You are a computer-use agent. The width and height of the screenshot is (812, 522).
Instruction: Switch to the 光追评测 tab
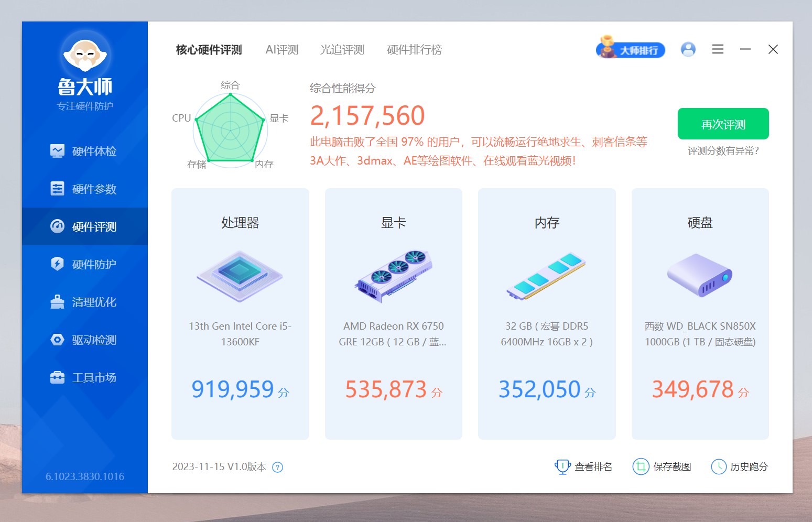(342, 50)
